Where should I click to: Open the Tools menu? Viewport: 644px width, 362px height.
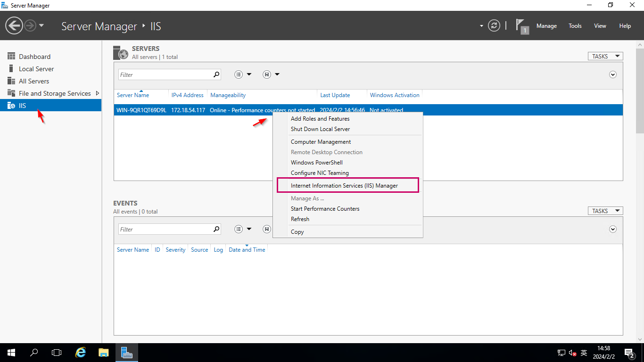pos(575,26)
